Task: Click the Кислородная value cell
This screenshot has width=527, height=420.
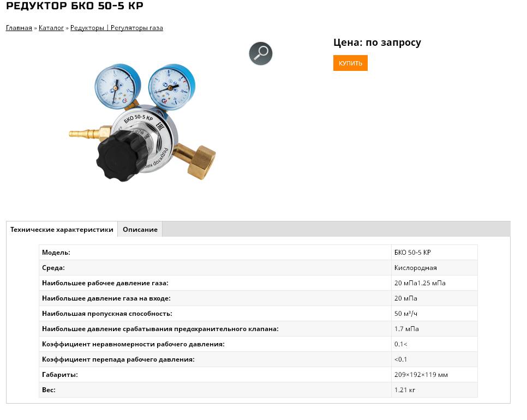Action: [434, 268]
